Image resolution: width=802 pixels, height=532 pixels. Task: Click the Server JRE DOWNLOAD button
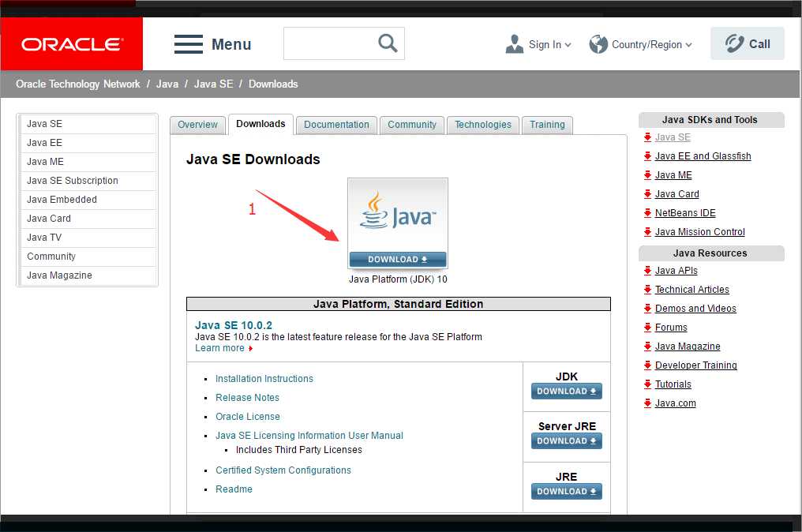click(x=566, y=441)
